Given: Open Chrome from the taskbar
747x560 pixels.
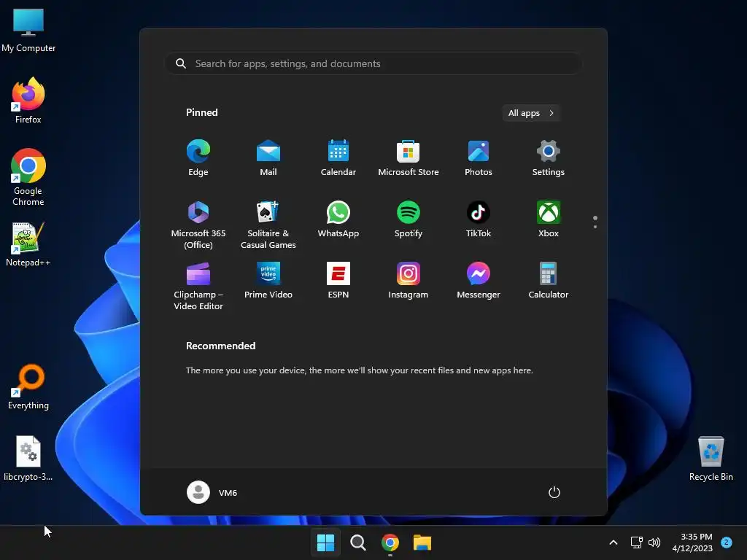Looking at the screenshot, I should (390, 542).
